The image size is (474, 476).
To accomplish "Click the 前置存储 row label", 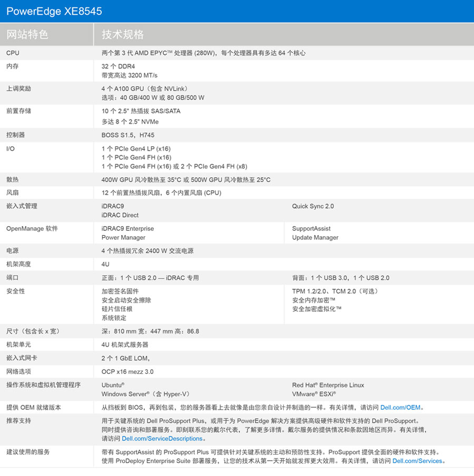I will [18, 111].
